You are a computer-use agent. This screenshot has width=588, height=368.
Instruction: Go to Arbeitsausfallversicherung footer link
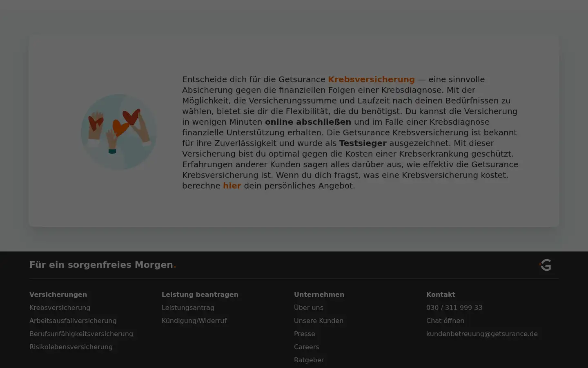[73, 321]
